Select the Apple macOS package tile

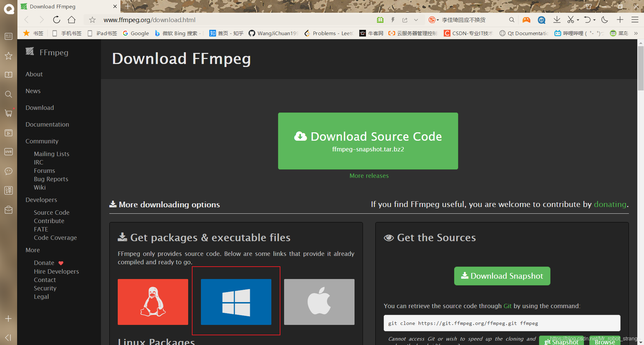pos(319,302)
